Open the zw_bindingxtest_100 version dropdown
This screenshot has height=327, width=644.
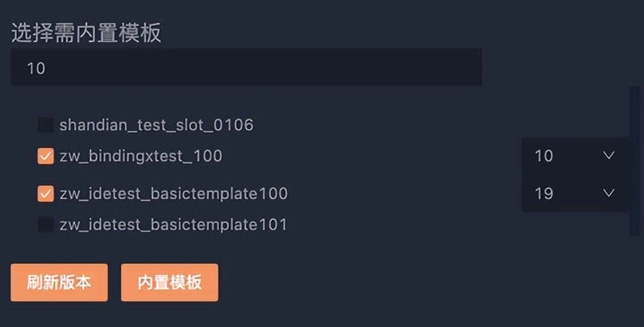[574, 156]
